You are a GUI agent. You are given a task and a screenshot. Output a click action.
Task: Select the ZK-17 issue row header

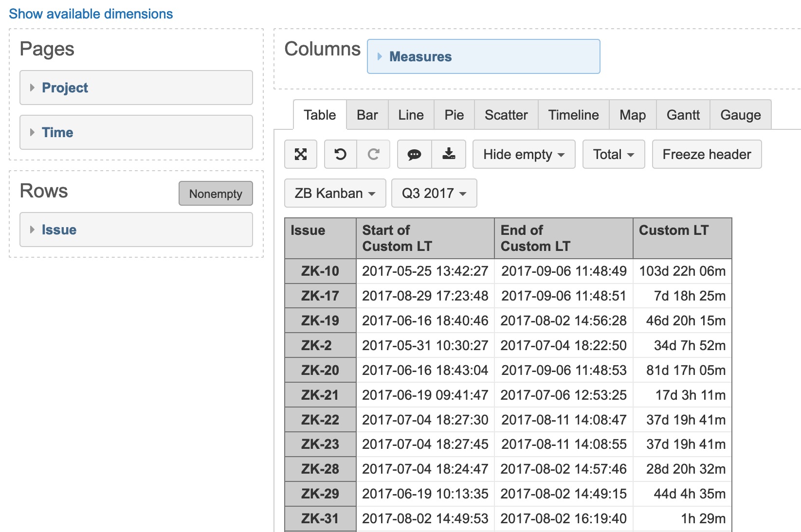point(320,296)
